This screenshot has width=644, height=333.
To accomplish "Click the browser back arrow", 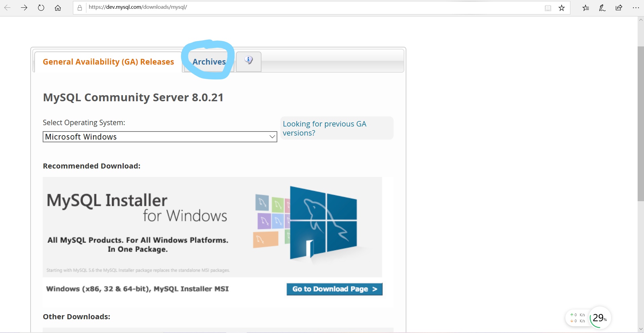I will (7, 8).
